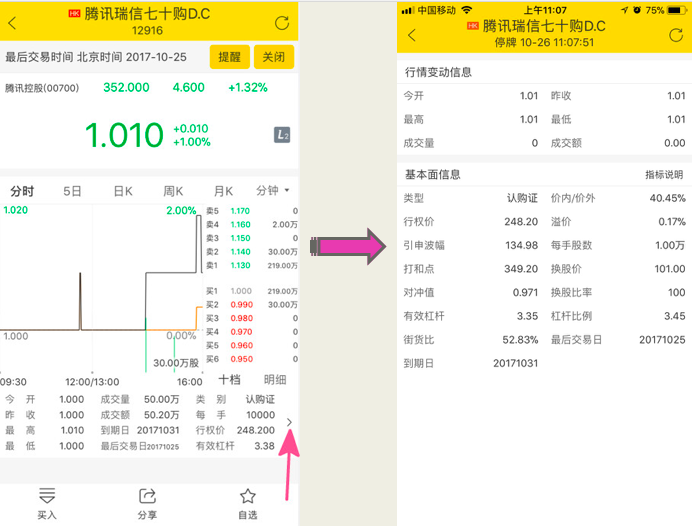Screen dimensions: 692x526
Task: Tap the alarm clock status icon
Action: tap(636, 10)
